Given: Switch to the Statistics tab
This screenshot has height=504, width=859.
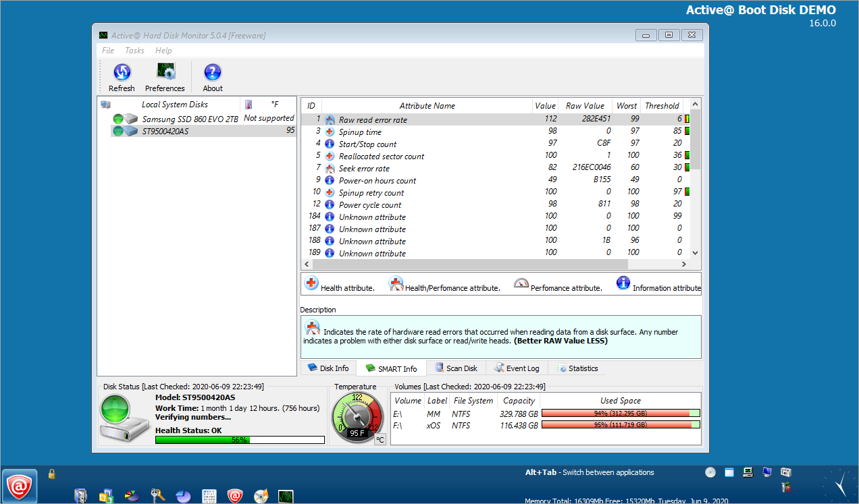Looking at the screenshot, I should point(577,368).
